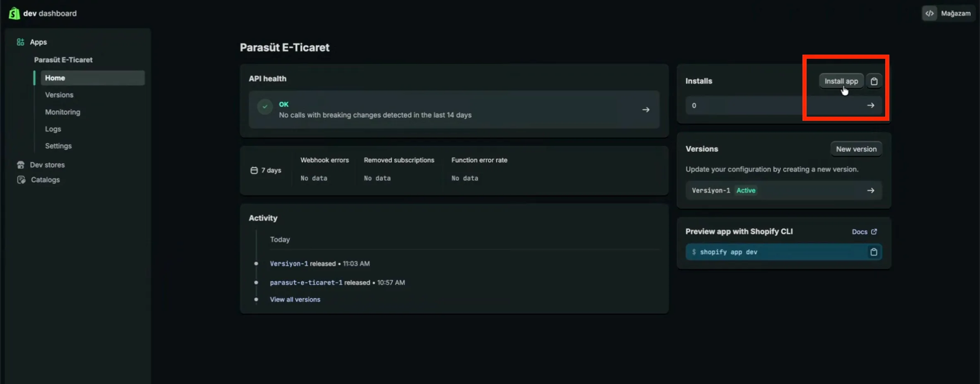Click the Webhook errors metric
Viewport: 980px width, 384px height.
click(324, 169)
